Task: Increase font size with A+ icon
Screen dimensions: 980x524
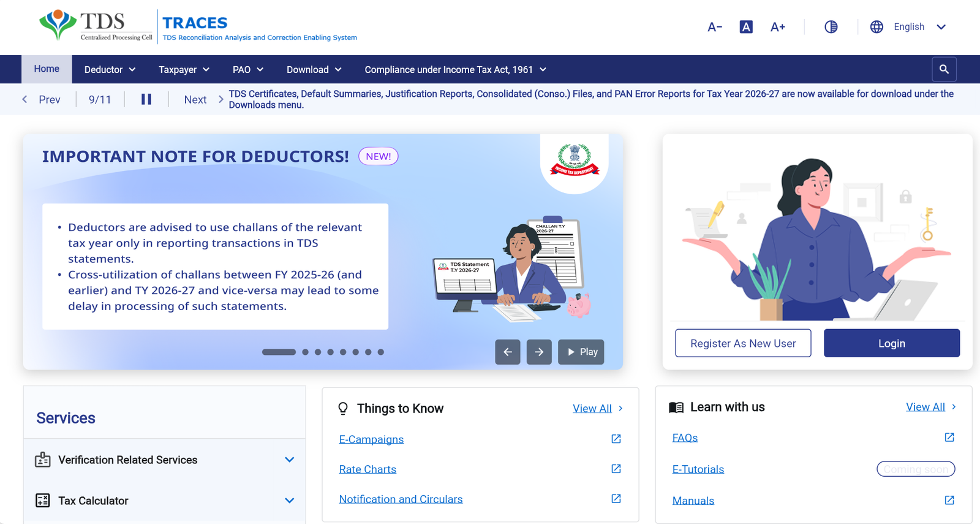Action: pyautogui.click(x=778, y=27)
